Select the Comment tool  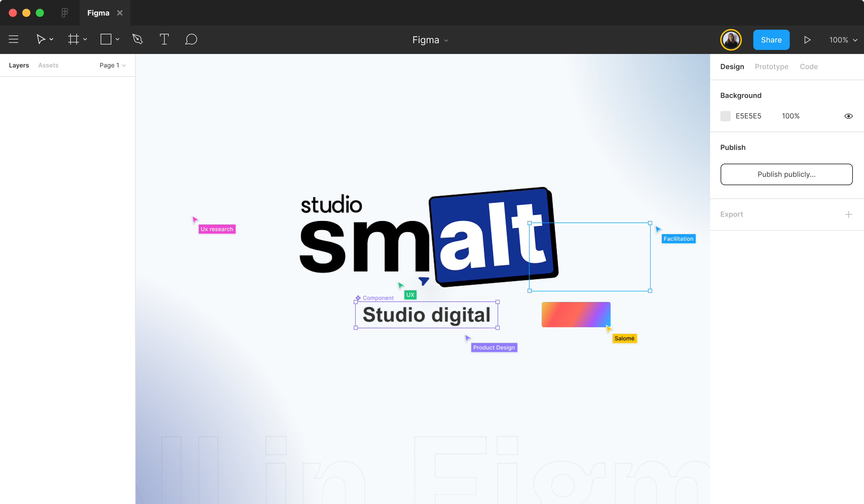pyautogui.click(x=191, y=39)
